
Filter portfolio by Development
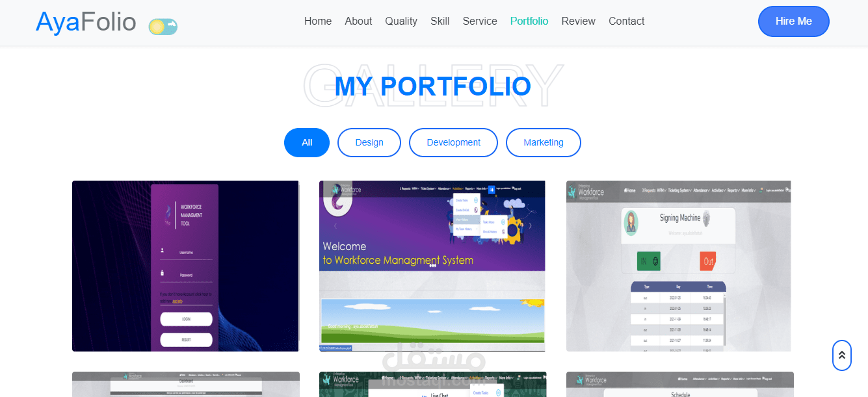coord(453,142)
